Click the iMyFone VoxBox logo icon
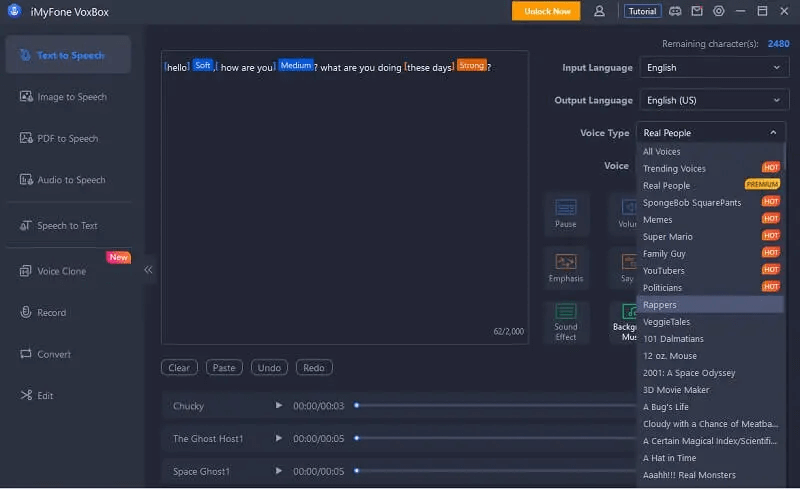This screenshot has width=800, height=489. (x=14, y=11)
